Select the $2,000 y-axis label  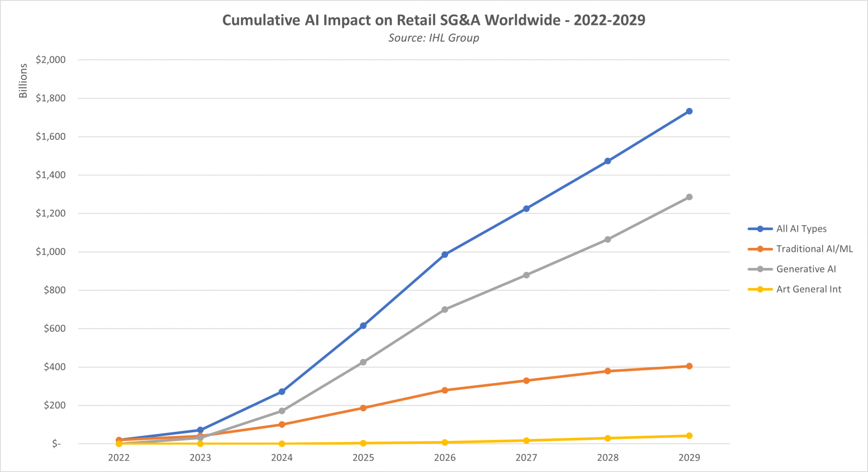(50, 60)
